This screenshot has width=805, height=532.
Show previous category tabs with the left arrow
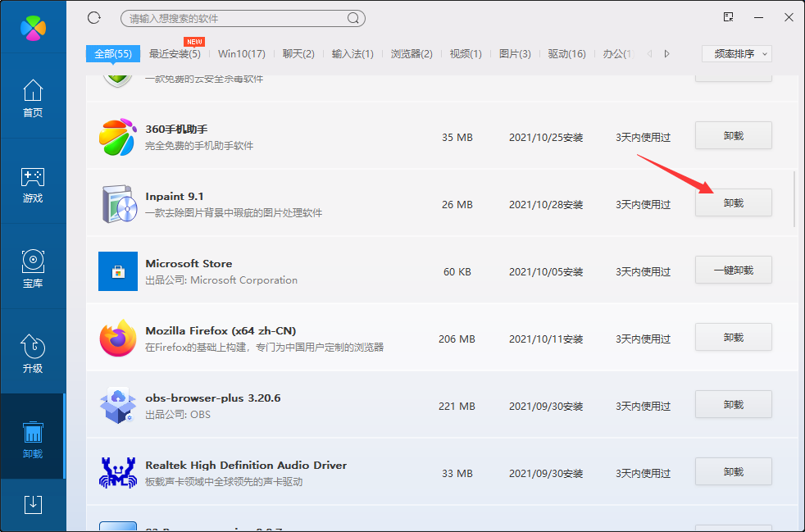pyautogui.click(x=649, y=54)
